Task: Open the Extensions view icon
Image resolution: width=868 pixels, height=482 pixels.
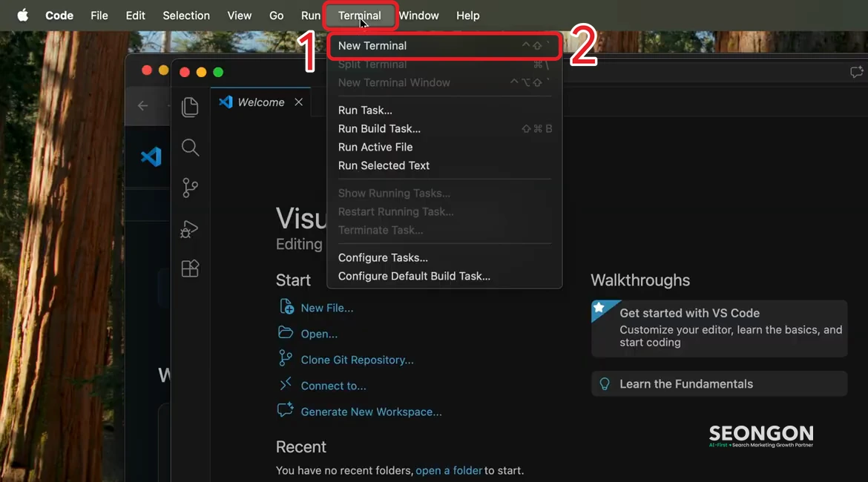Action: tap(190, 269)
